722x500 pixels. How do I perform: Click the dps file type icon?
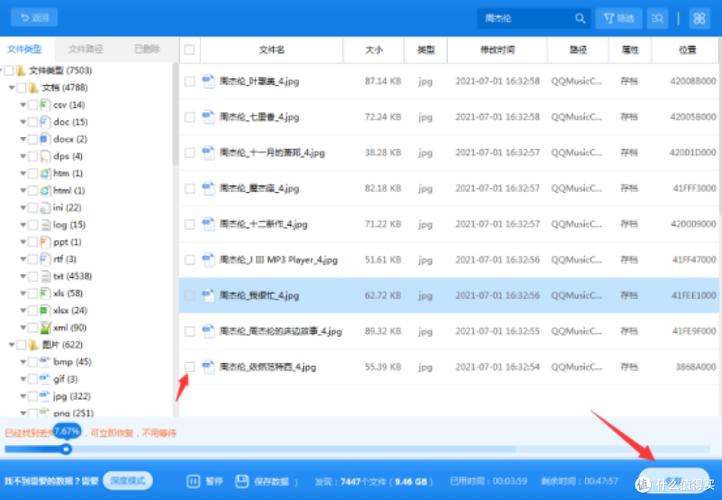click(45, 156)
